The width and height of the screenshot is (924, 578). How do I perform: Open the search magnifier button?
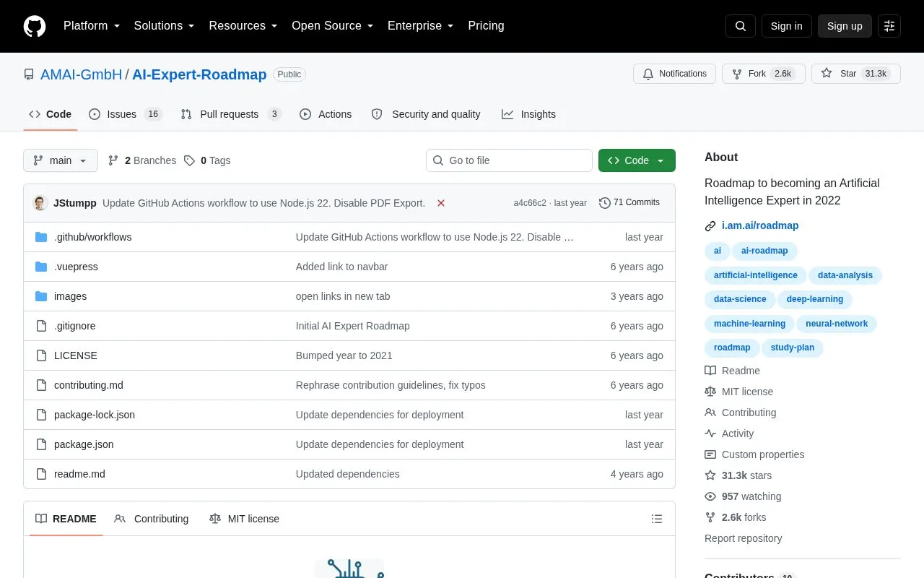point(741,26)
